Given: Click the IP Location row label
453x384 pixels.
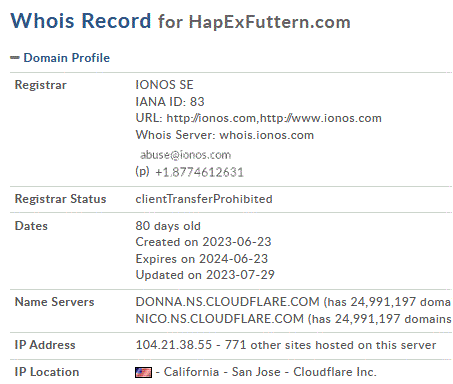Looking at the screenshot, I should click(47, 372).
